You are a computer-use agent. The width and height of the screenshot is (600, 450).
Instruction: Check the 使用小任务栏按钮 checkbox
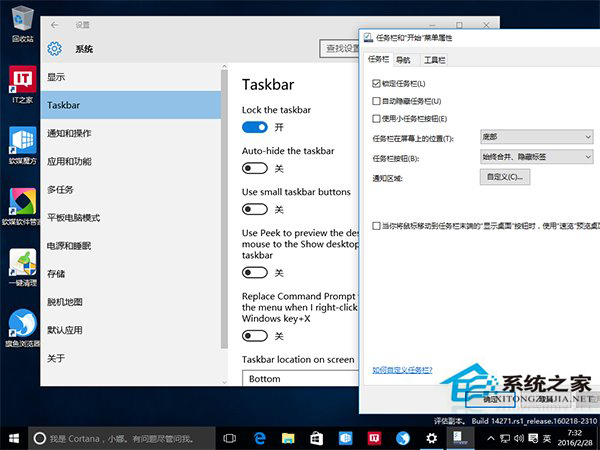[376, 118]
